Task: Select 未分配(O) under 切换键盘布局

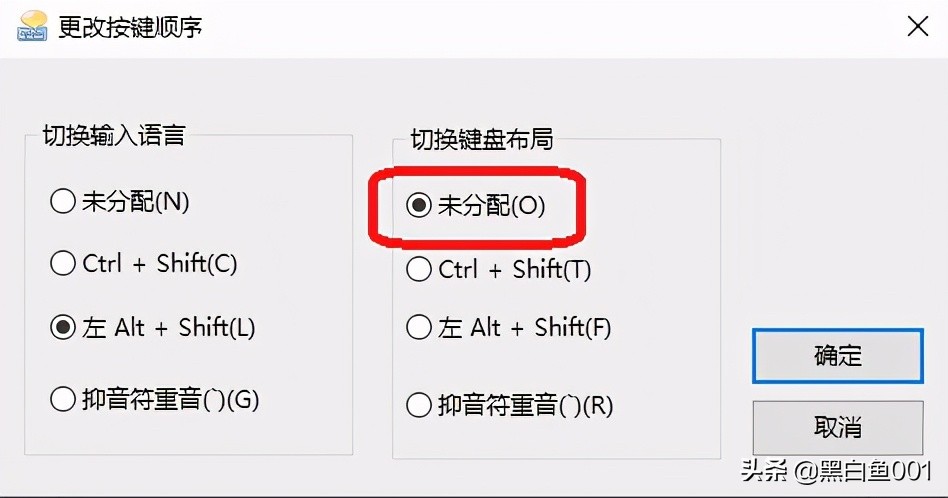Action: pyautogui.click(x=477, y=206)
